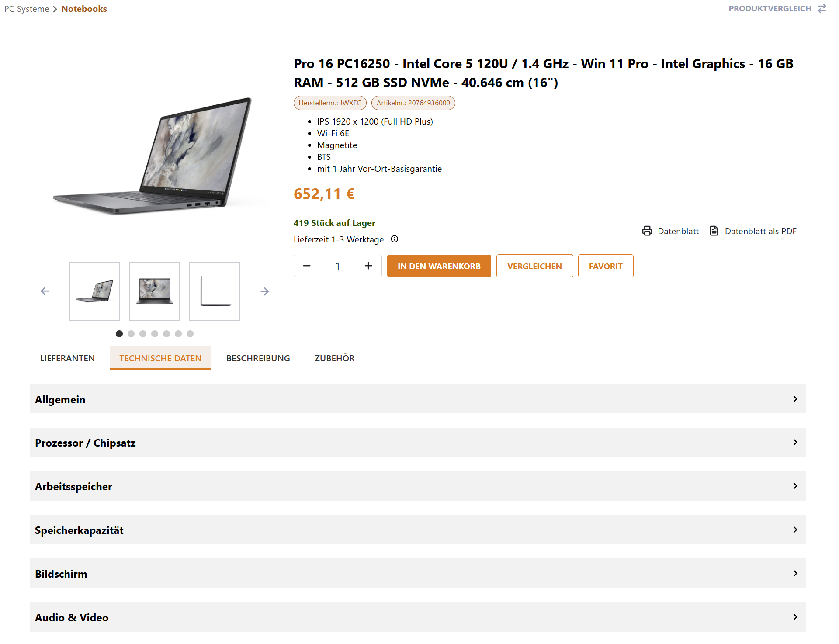839x644 pixels.
Task: Show previous thumbnails with left arrow
Action: [45, 291]
